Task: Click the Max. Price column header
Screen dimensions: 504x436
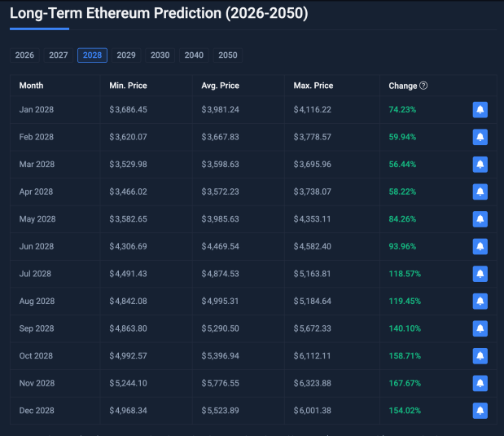Action: [x=313, y=86]
